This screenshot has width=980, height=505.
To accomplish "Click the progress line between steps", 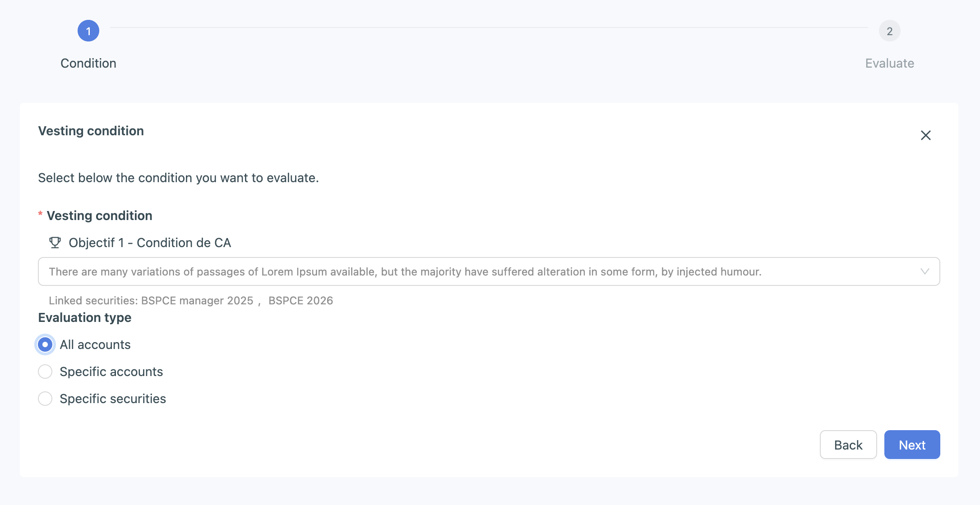I will click(x=489, y=28).
